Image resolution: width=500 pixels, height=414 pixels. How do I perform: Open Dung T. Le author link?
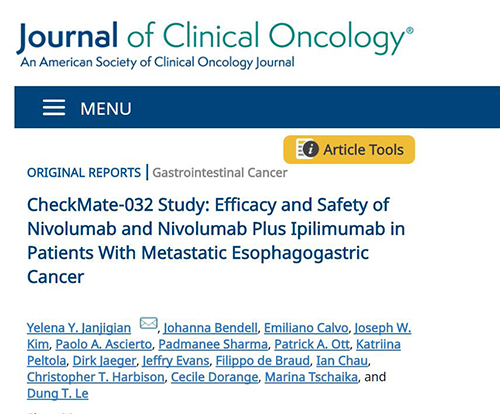pos(58,394)
